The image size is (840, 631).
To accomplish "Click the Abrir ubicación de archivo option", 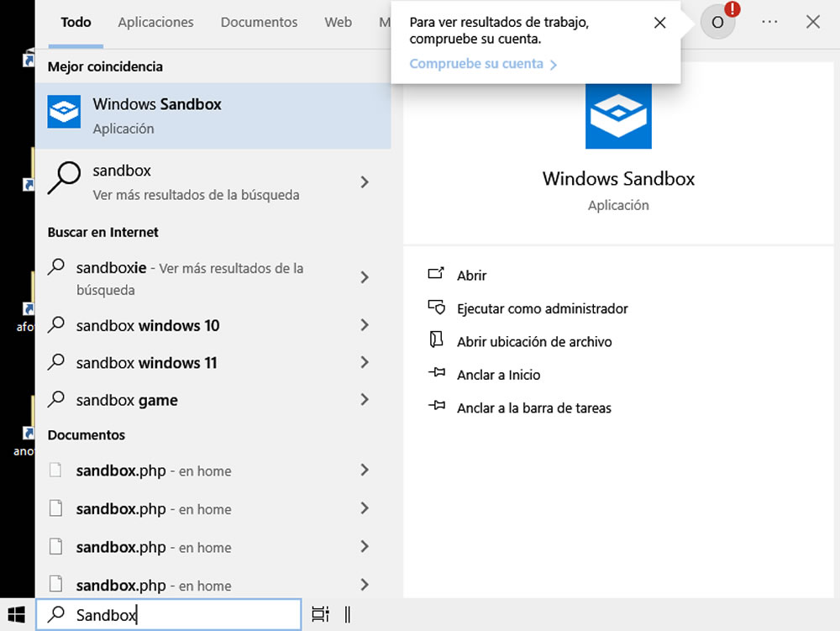I will pos(534,342).
